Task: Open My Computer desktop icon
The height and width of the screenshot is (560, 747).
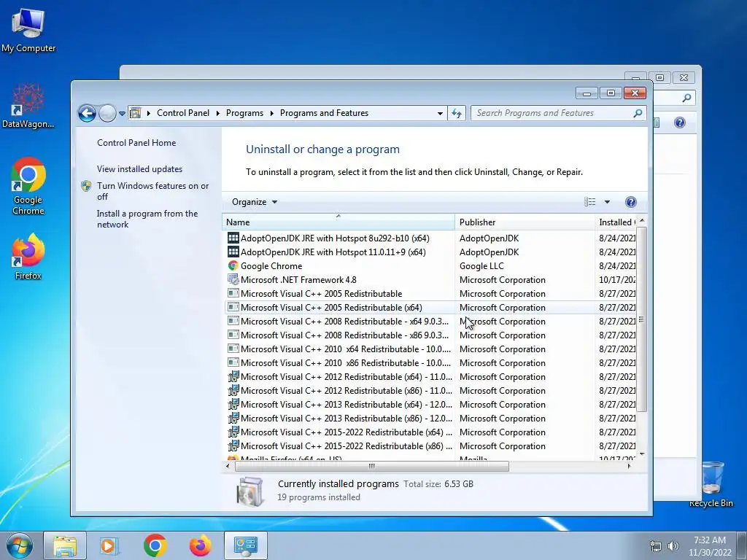Action: [x=28, y=30]
